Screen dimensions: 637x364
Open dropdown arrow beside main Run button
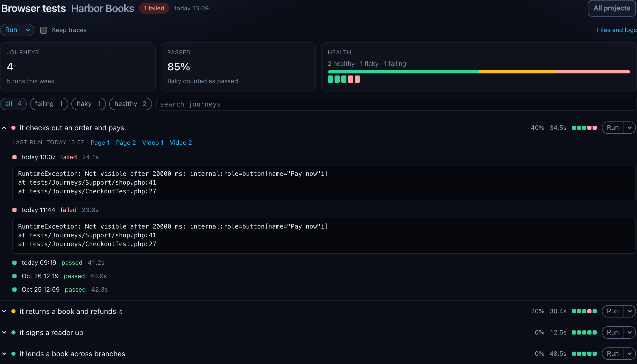tap(28, 30)
